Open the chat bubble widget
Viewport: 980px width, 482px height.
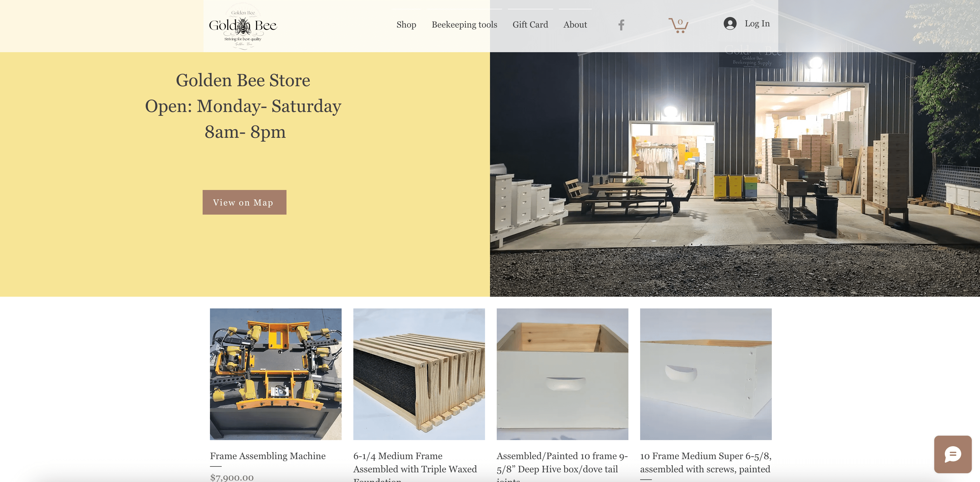(953, 454)
